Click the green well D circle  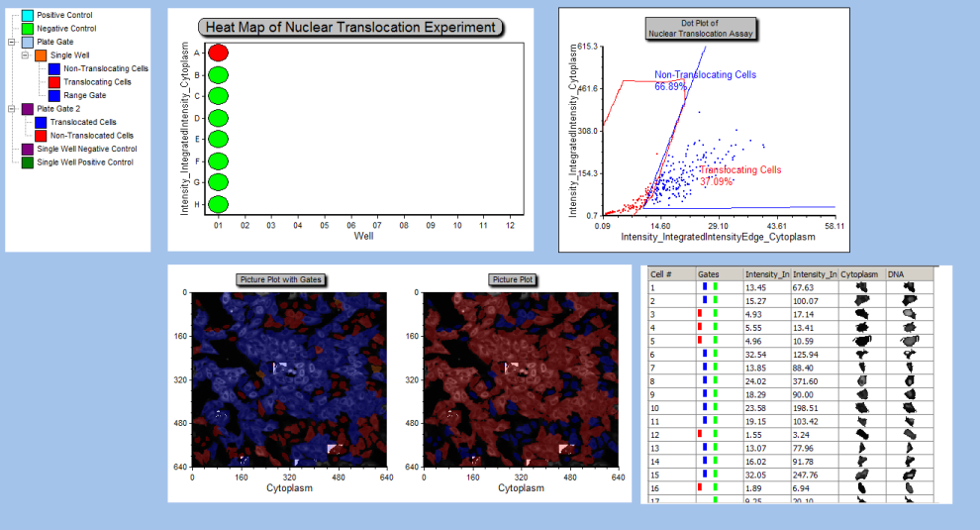pyautogui.click(x=219, y=118)
